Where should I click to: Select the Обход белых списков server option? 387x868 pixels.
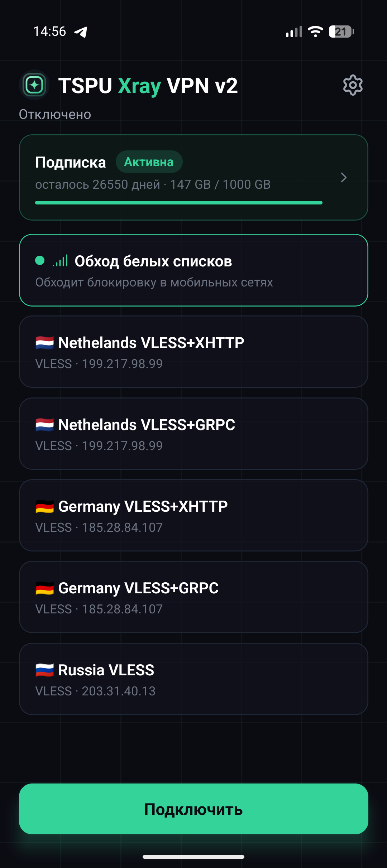click(193, 270)
